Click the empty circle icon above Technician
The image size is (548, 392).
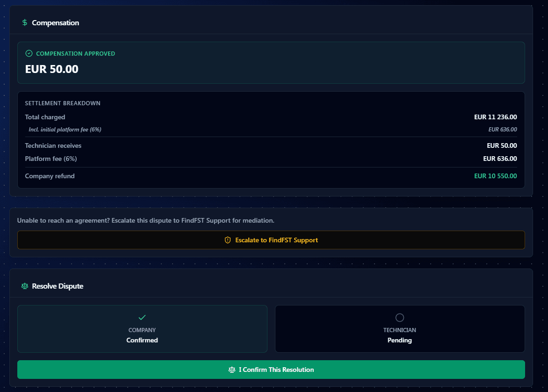(399, 318)
